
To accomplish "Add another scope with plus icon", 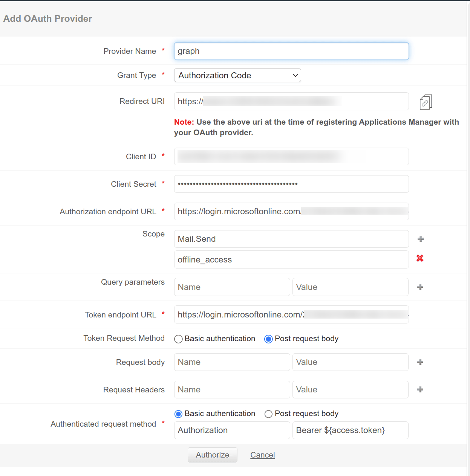I will click(x=421, y=239).
